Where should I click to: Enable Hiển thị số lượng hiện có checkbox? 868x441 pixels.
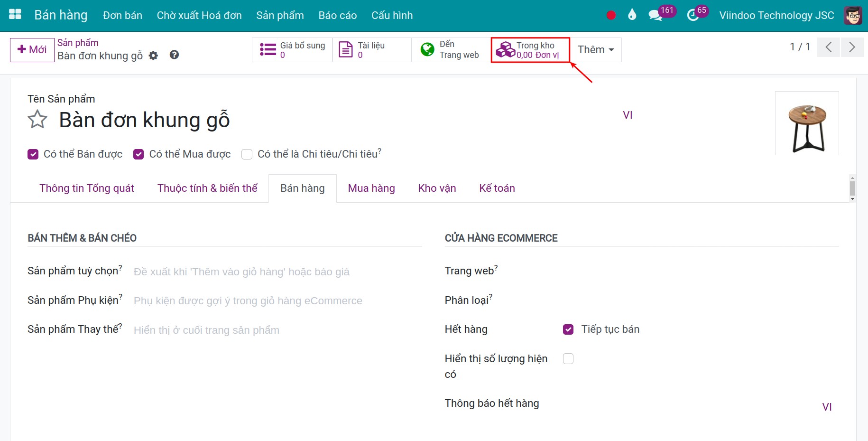568,359
